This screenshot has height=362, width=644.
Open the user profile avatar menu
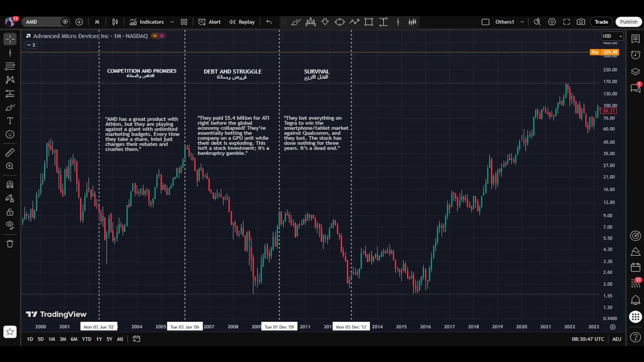10,22
